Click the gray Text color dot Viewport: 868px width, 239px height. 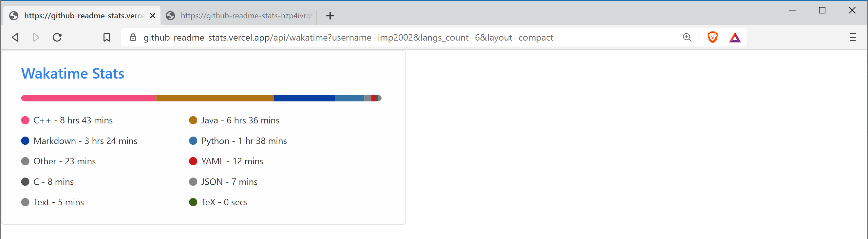point(25,202)
